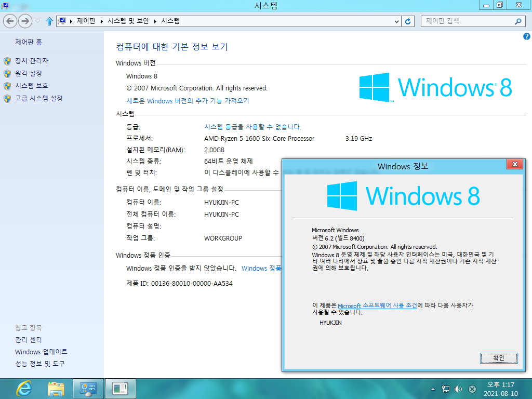532x399 pixels.
Task: Click the computer icon in address bar
Action: pos(62,21)
